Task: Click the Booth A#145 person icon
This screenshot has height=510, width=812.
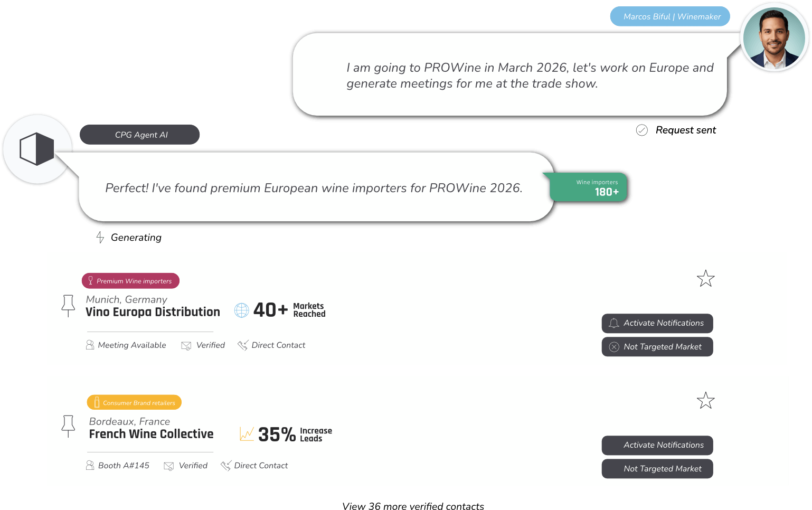Action: [90, 466]
